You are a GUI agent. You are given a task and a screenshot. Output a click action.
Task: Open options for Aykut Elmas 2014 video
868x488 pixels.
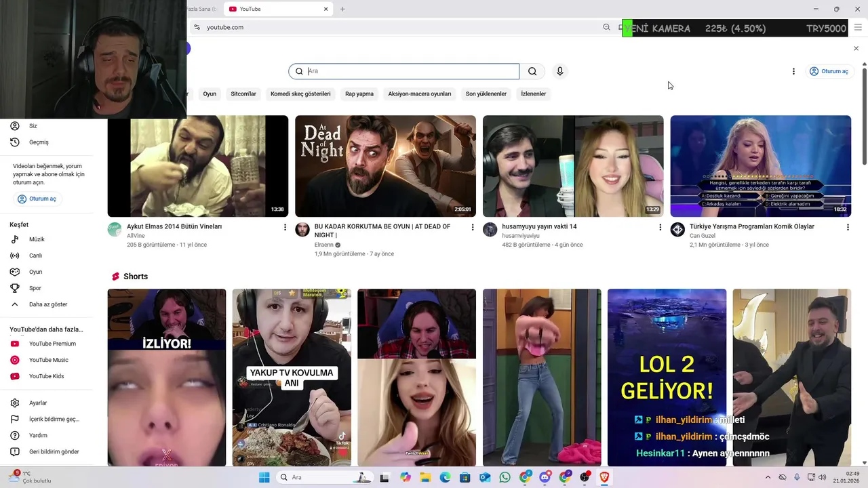(285, 227)
